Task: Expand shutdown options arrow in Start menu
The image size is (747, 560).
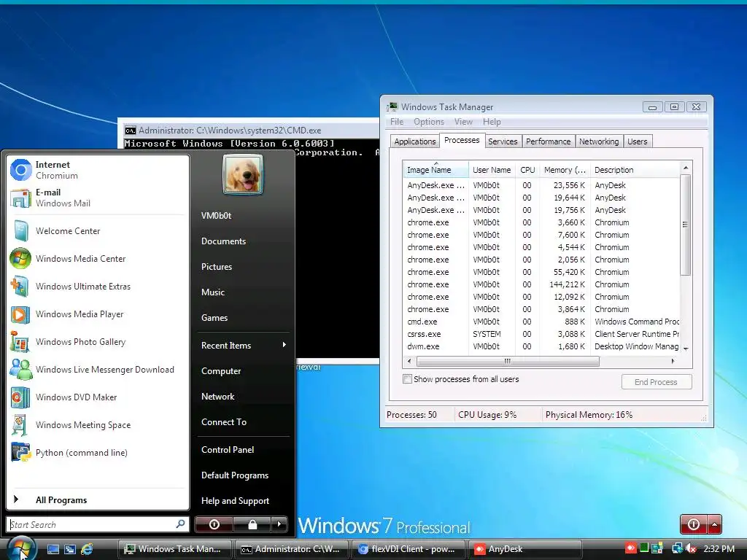Action: point(279,524)
